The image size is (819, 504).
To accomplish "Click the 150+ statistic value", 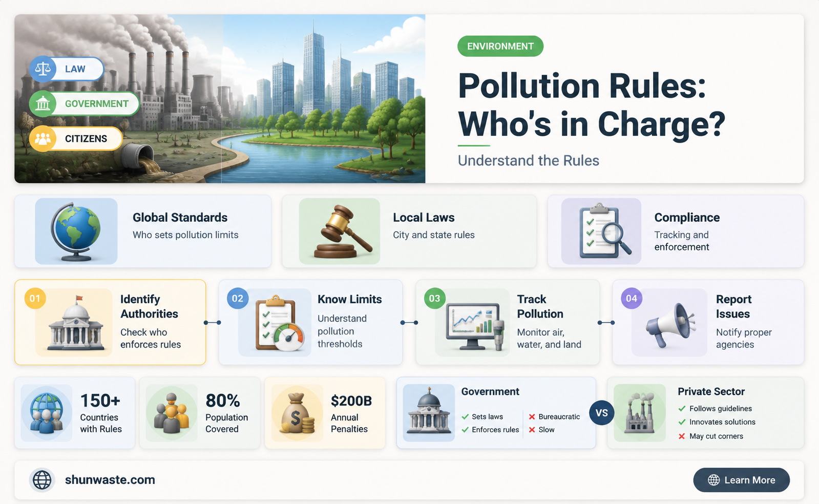I will tap(100, 401).
